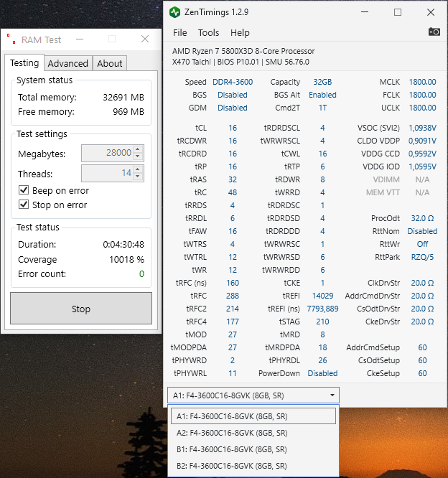Toggle the Stop on error checkbox

[24, 205]
